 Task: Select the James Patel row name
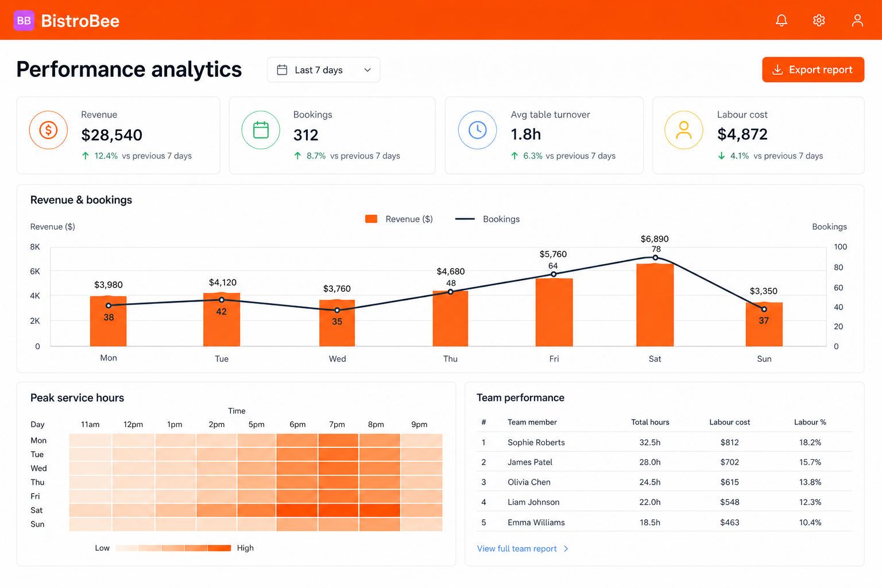point(530,462)
